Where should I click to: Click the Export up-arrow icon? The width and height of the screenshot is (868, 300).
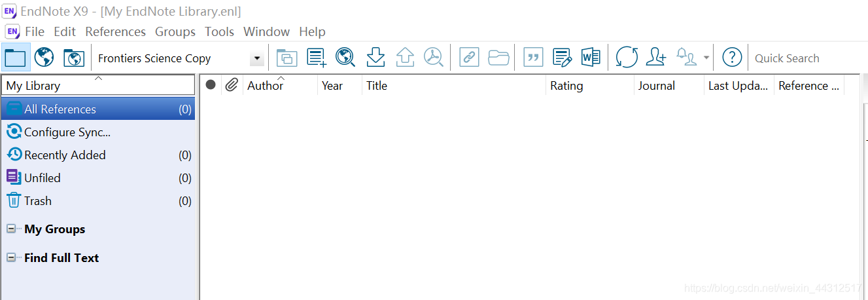405,58
